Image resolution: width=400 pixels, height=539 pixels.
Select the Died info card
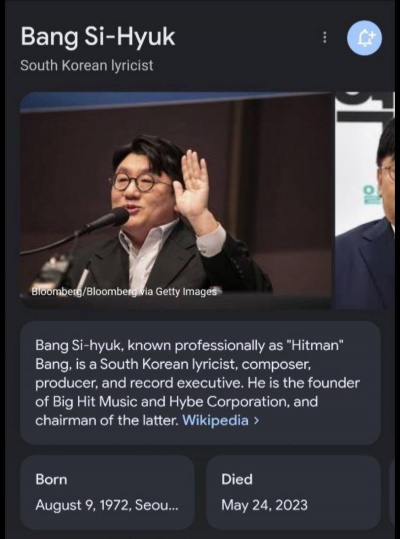pyautogui.click(x=293, y=492)
